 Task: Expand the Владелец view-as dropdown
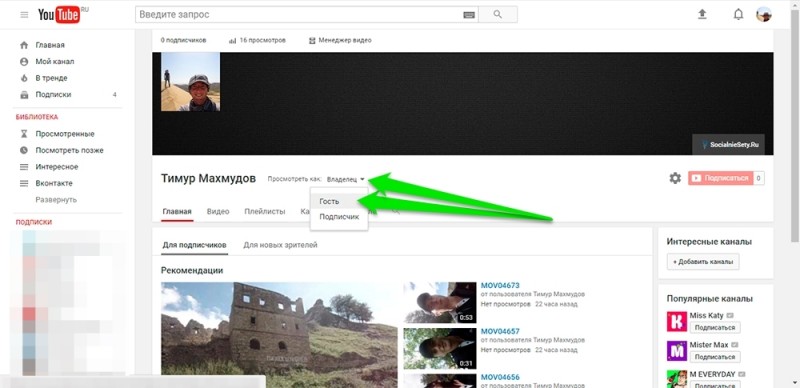(x=345, y=179)
